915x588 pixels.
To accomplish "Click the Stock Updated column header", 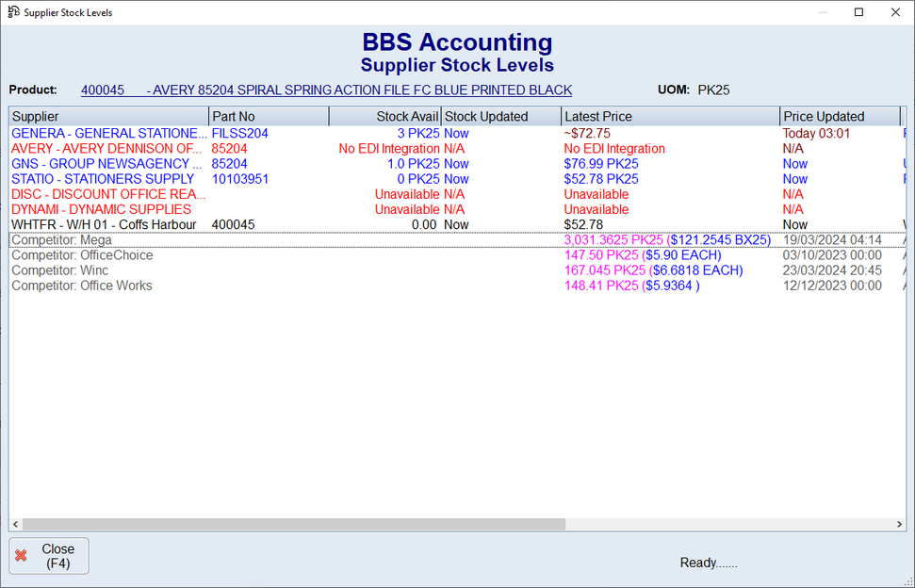I will [500, 117].
